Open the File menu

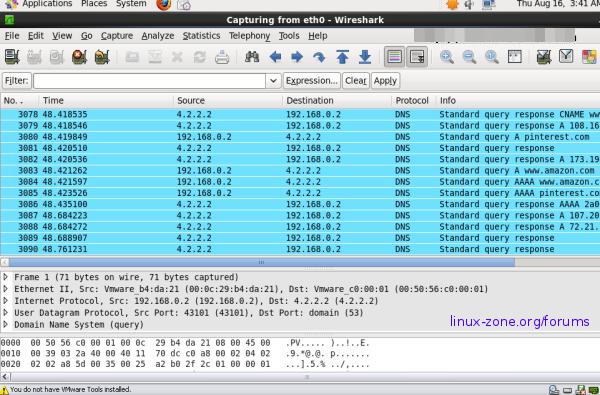coord(12,36)
